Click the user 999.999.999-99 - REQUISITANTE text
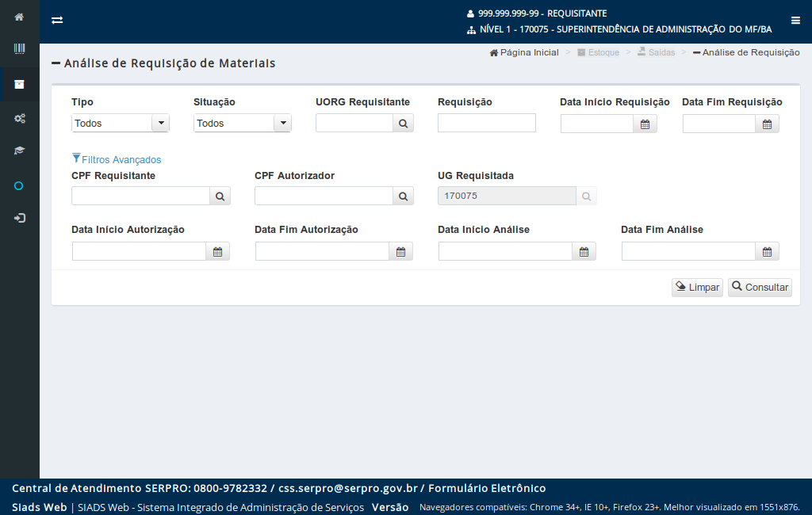Image resolution: width=812 pixels, height=515 pixels. 542,13
